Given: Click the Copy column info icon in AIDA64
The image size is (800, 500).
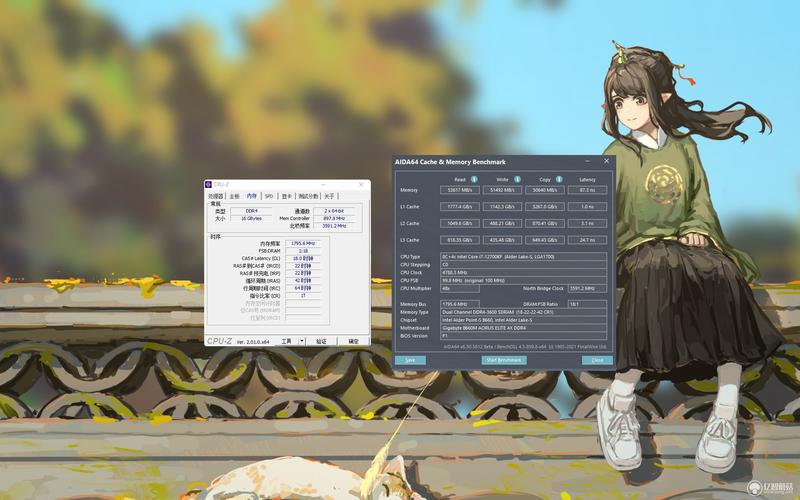Looking at the screenshot, I should click(559, 180).
